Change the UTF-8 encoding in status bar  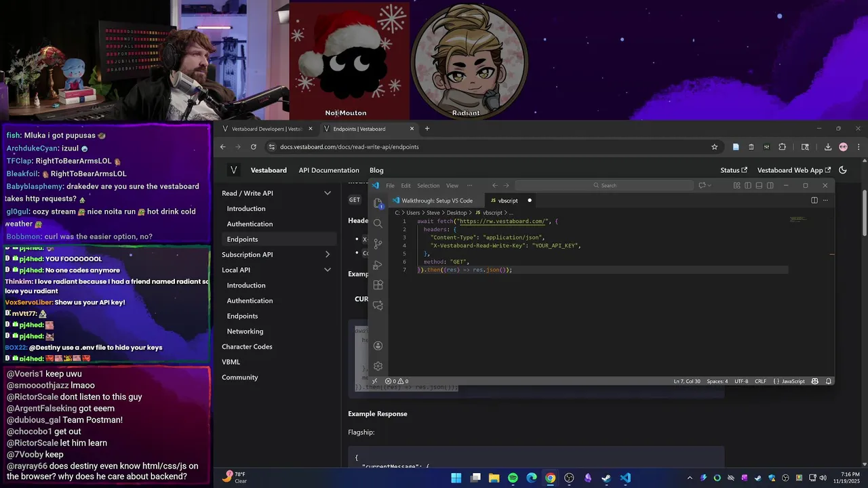(x=741, y=381)
